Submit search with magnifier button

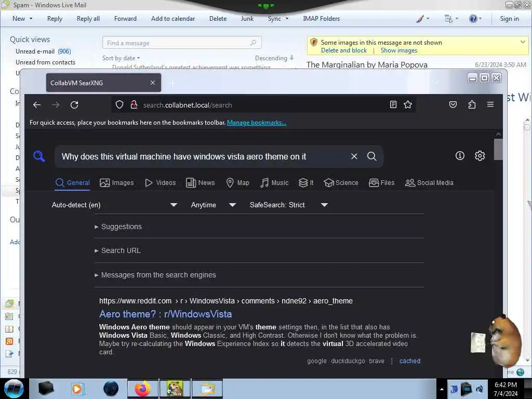pyautogui.click(x=372, y=156)
